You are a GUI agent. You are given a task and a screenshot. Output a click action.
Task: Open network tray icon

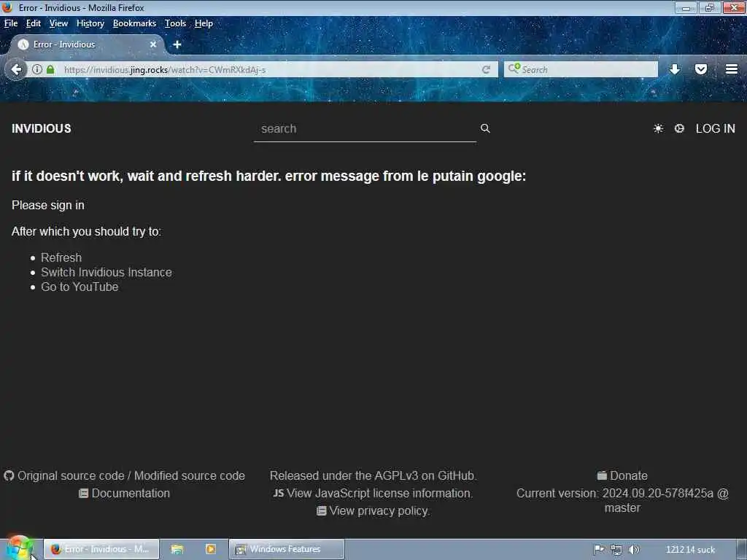coord(616,550)
